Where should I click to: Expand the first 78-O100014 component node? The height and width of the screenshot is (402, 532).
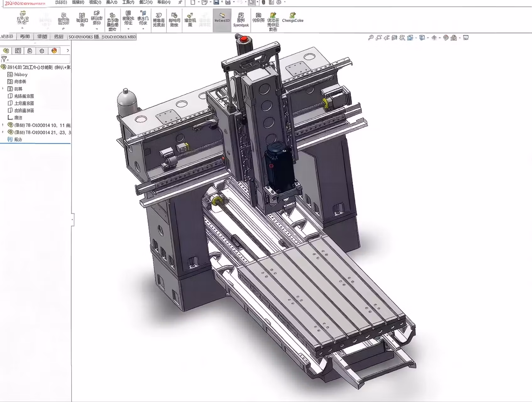[3, 125]
